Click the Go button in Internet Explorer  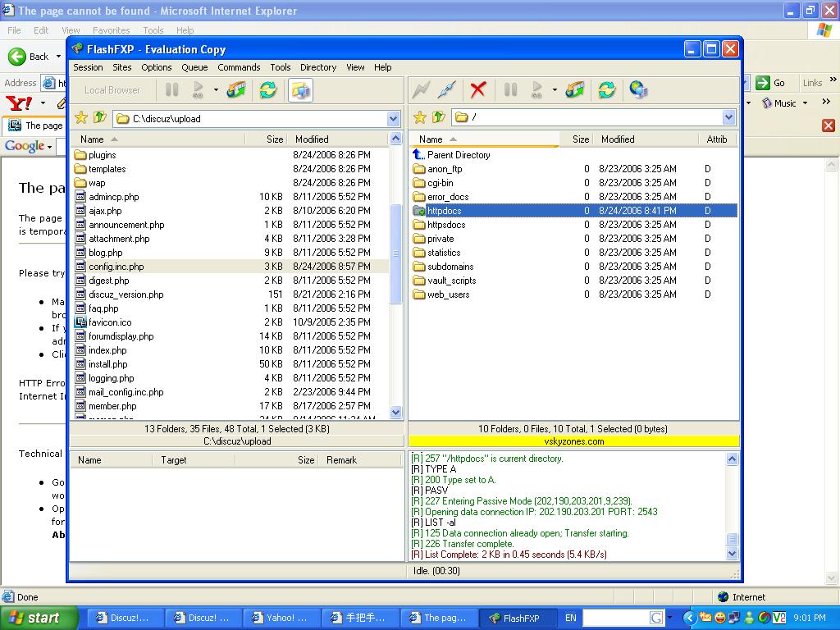(771, 83)
